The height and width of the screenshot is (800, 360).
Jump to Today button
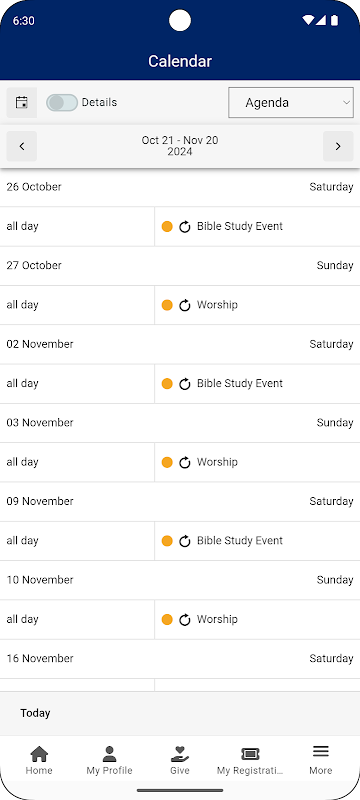35,713
